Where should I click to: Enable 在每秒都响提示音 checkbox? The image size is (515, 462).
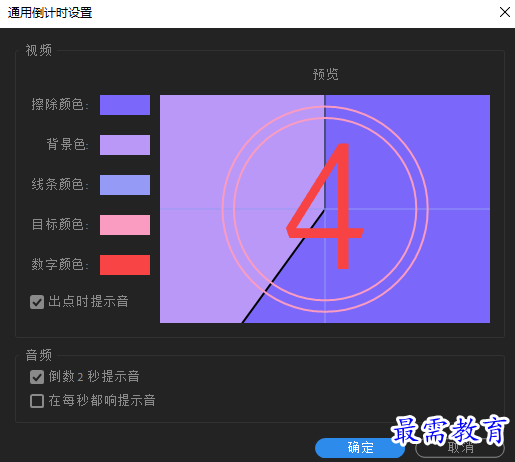point(37,401)
